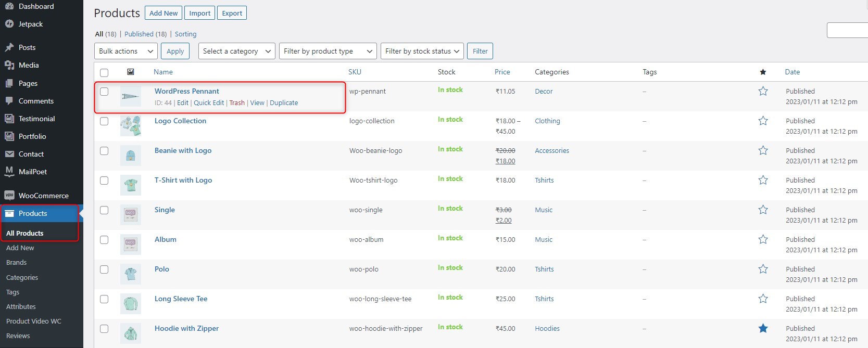Click the Export button
Viewport: 868px width, 348px height.
(x=232, y=13)
